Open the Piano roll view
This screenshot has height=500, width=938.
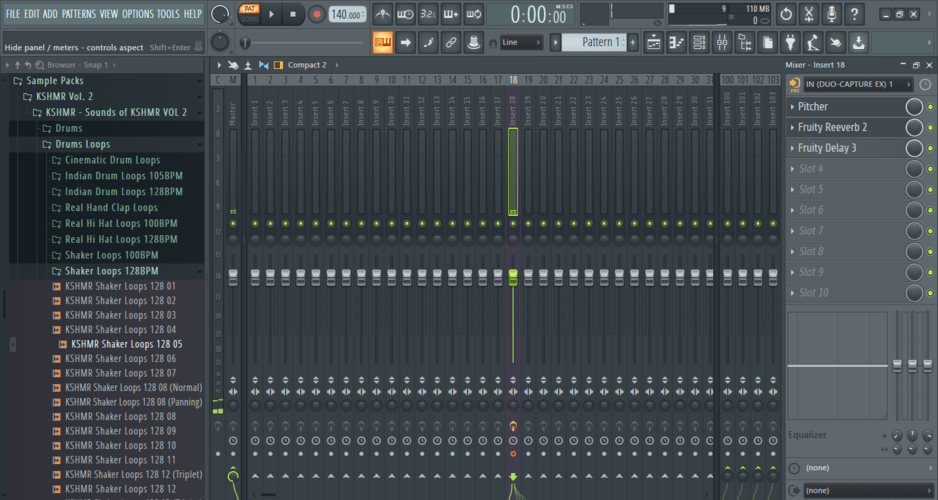677,42
